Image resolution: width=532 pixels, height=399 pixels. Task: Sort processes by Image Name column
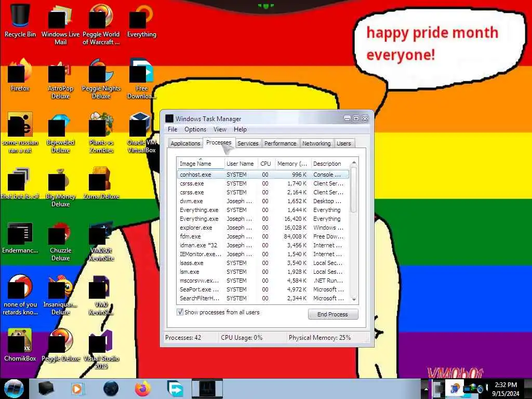[201, 164]
